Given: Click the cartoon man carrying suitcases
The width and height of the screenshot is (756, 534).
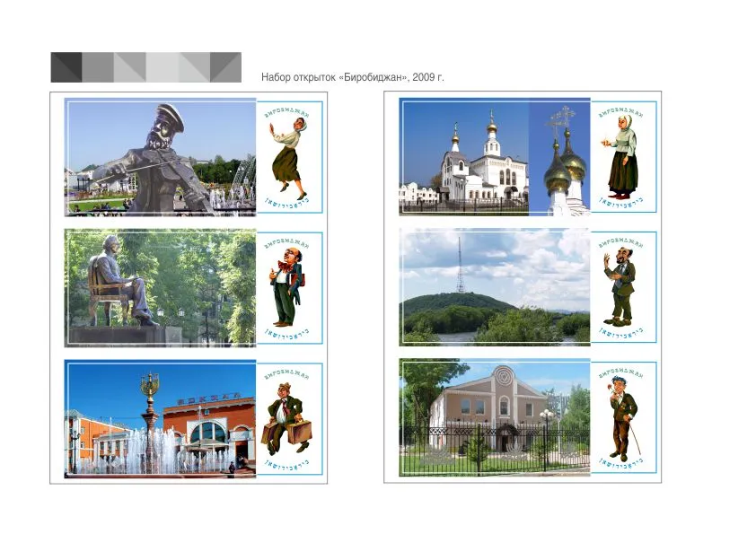Looking at the screenshot, I should pyautogui.click(x=286, y=418).
